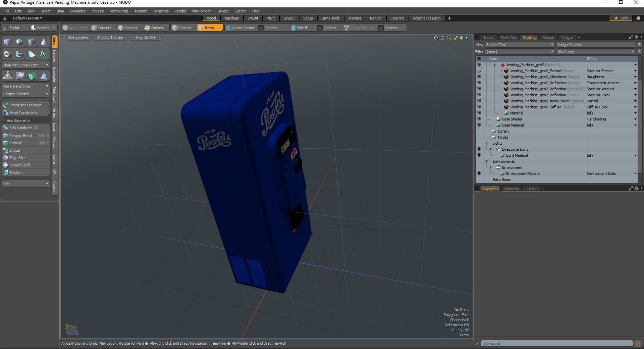Switch to the Mesh Ops tab
644x349 pixels.
pos(508,38)
